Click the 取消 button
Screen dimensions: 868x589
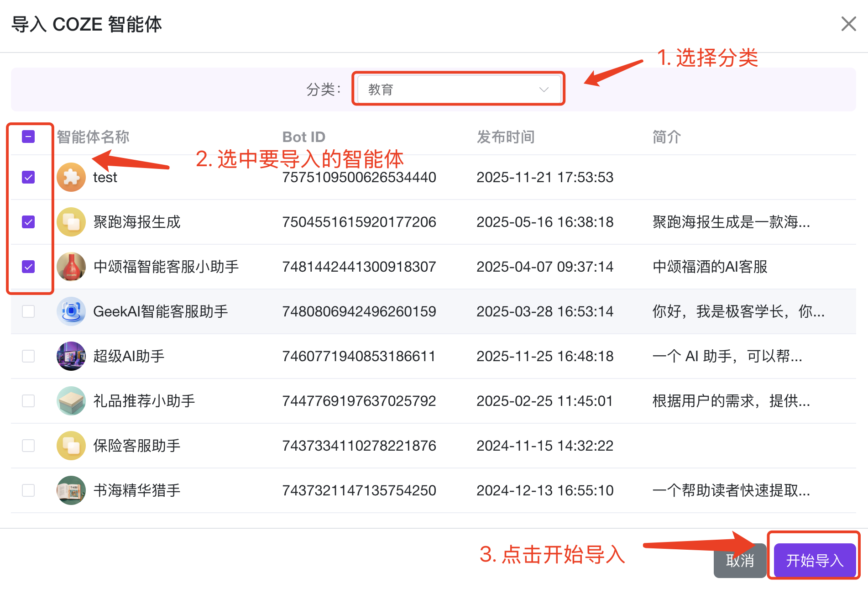click(739, 560)
